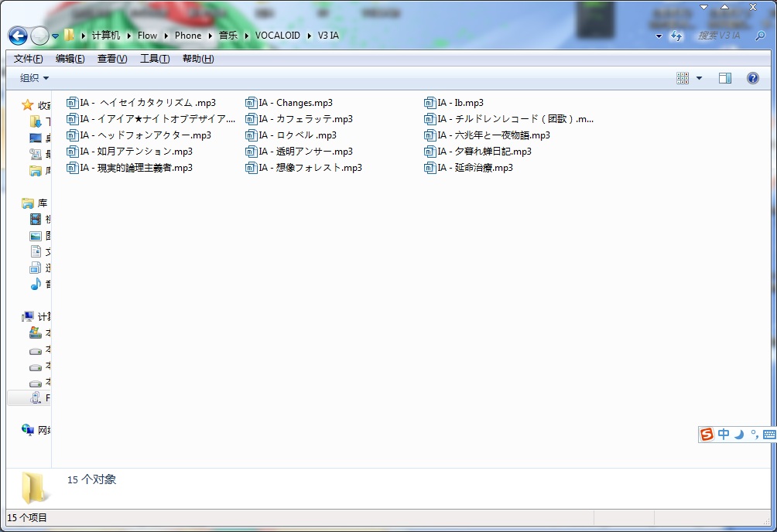Expand the arrow between Flow and Phone

tap(166, 36)
